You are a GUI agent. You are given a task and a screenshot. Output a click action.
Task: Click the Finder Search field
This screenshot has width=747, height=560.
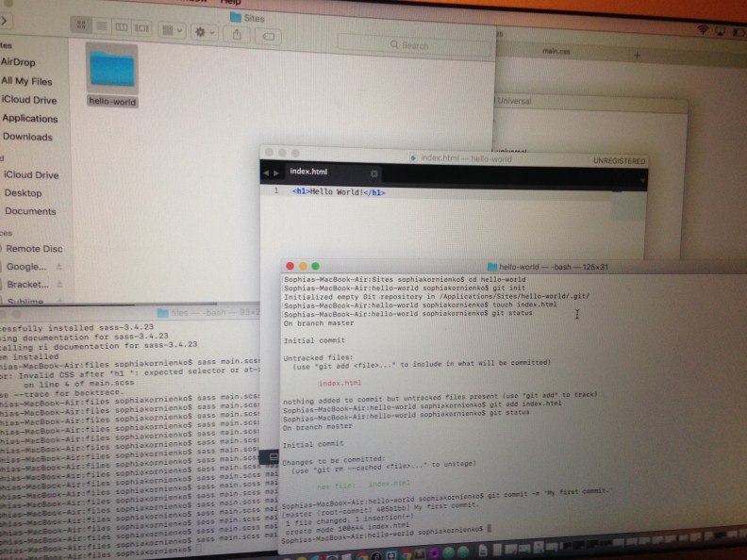pos(441,44)
